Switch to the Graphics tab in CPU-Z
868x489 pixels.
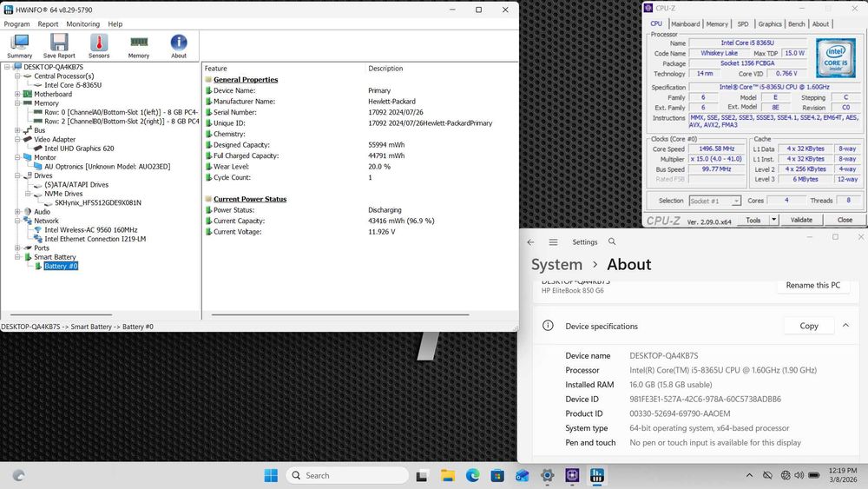click(769, 24)
